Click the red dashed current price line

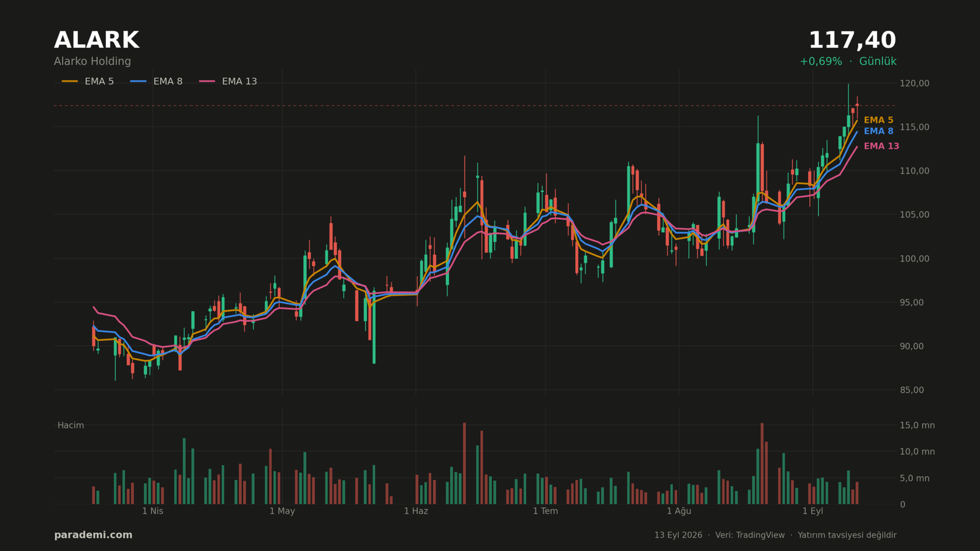[475, 105]
